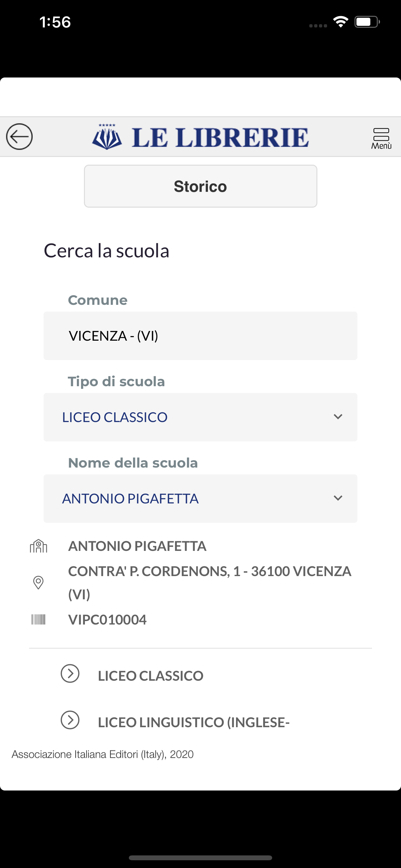The image size is (401, 868).
Task: Tap the school code VIPC010004
Action: [x=108, y=620]
